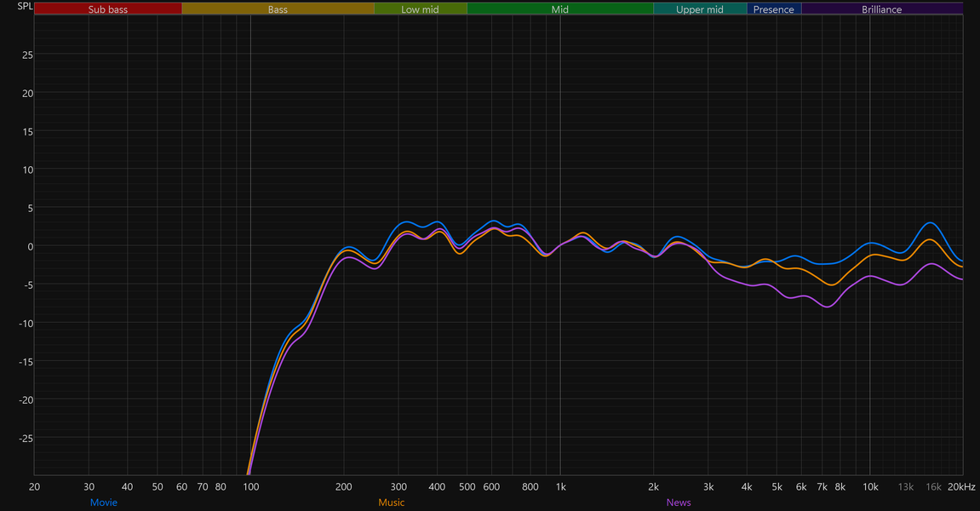980x511 pixels.
Task: Click the Upper mid band header
Action: tap(700, 9)
